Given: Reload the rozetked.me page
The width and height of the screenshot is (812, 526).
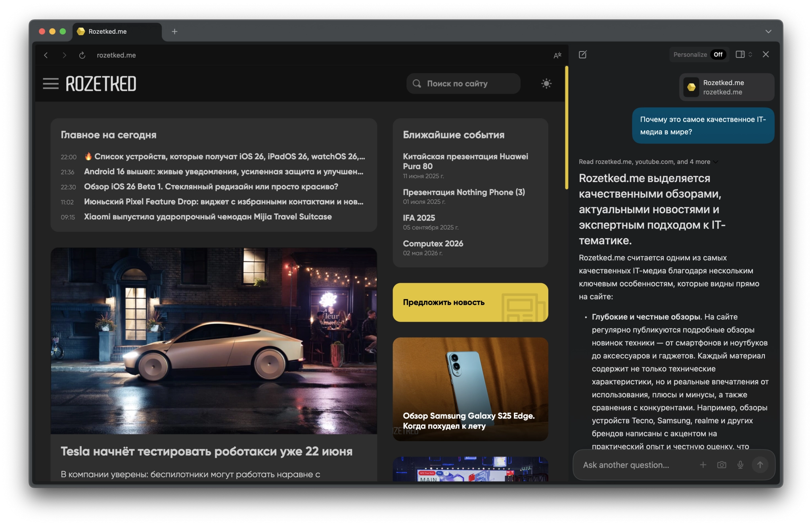Looking at the screenshot, I should 82,55.
